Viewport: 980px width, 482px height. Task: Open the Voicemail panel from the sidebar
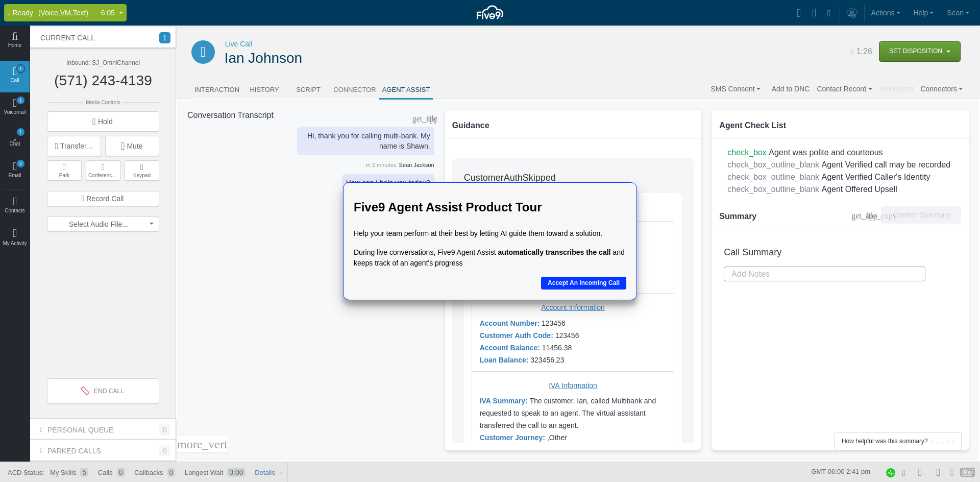click(15, 106)
